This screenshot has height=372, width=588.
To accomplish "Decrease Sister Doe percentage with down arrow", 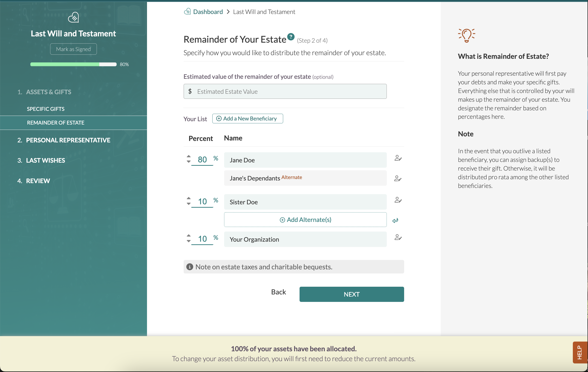I will tap(188, 204).
